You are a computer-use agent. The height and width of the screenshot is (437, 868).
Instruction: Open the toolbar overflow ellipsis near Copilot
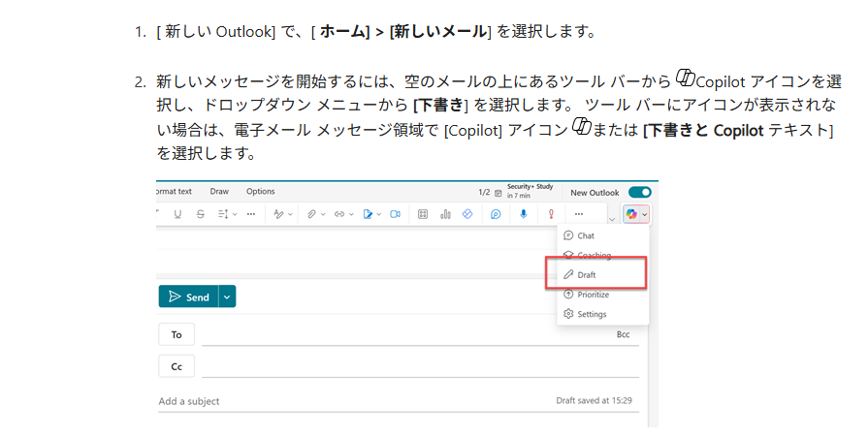point(578,214)
